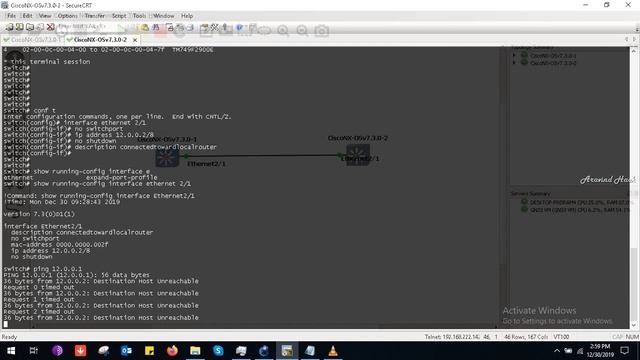The width and height of the screenshot is (640, 360).
Task: Switch to the CiscoNX-OSv7.3.0-1 session tab
Action: pos(33,40)
